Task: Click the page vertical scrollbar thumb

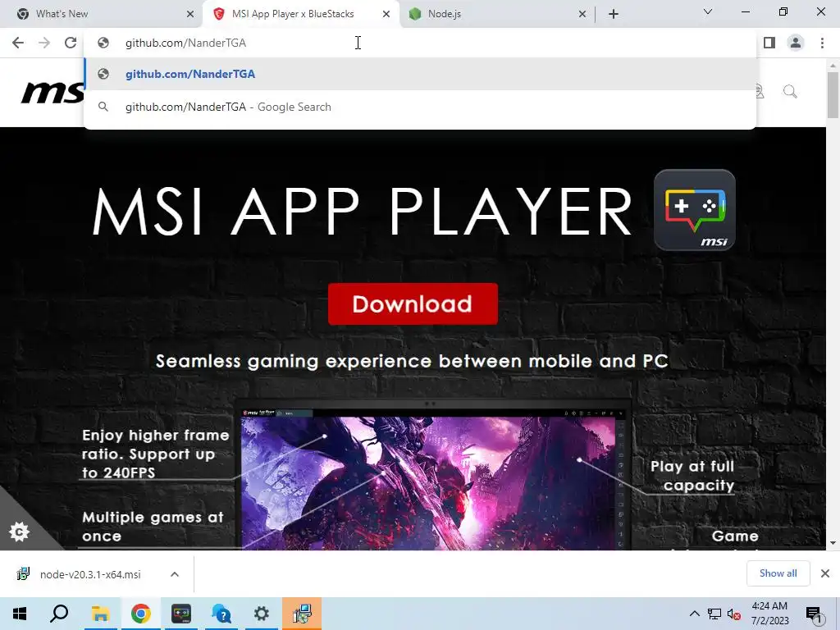Action: click(x=833, y=95)
